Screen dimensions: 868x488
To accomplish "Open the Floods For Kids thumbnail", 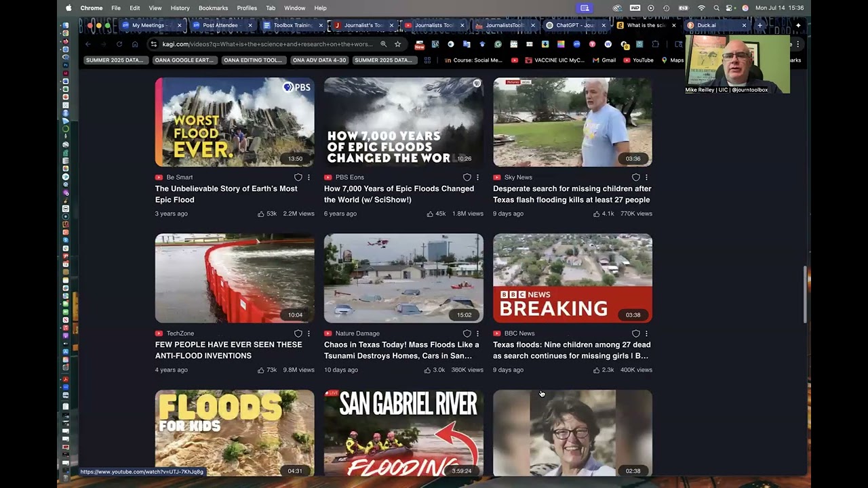I will (235, 432).
